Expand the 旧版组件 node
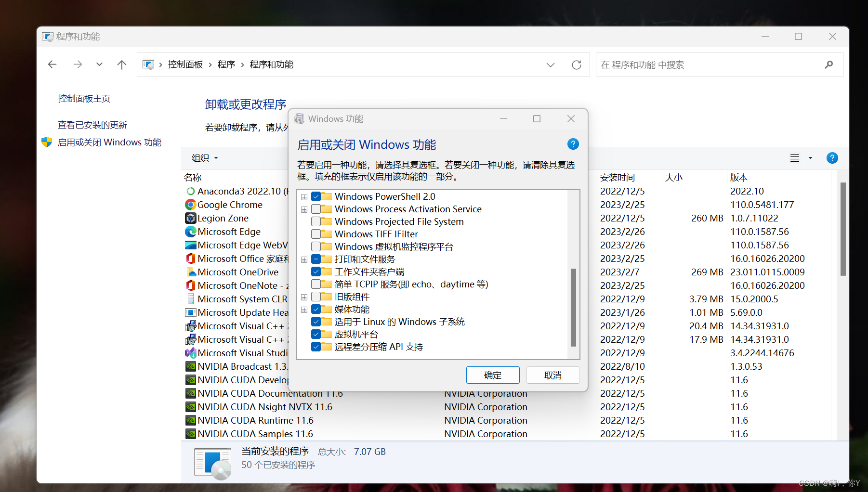This screenshot has height=492, width=868. tap(304, 297)
